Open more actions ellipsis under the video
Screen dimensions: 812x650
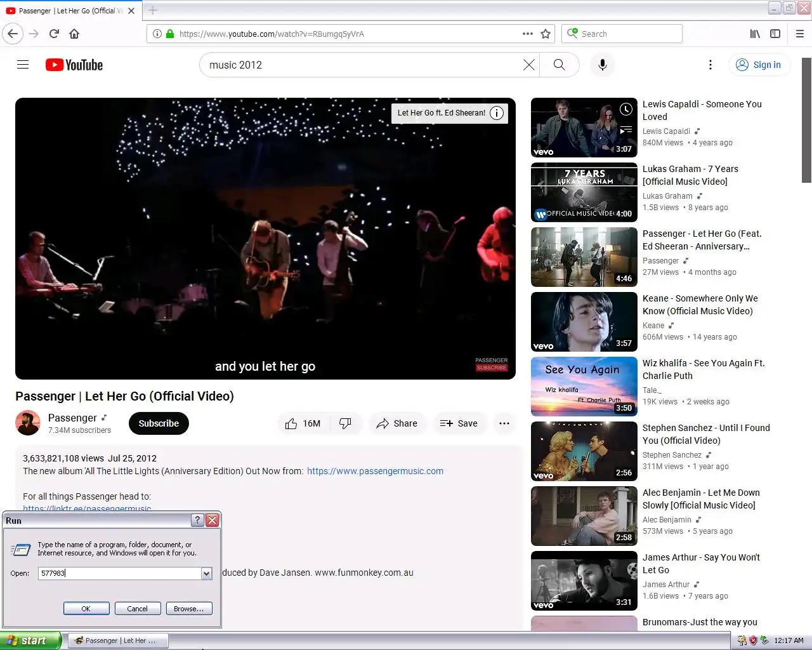[504, 423]
